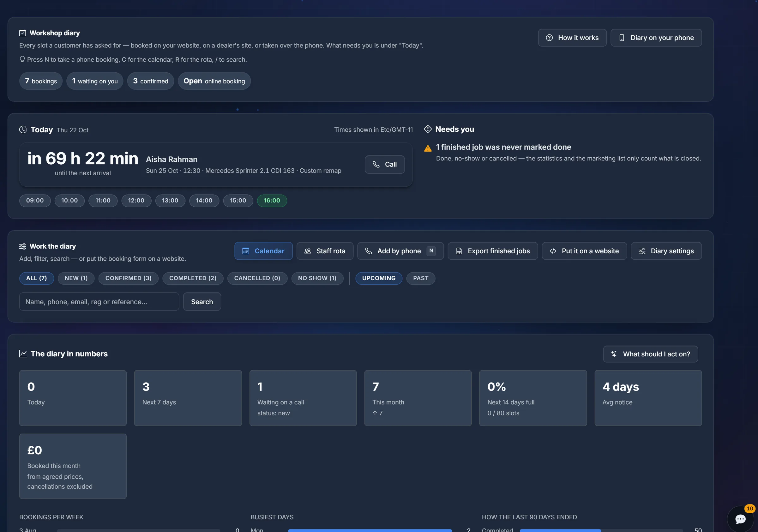
Task: Open Diary settings
Action: (x=666, y=251)
